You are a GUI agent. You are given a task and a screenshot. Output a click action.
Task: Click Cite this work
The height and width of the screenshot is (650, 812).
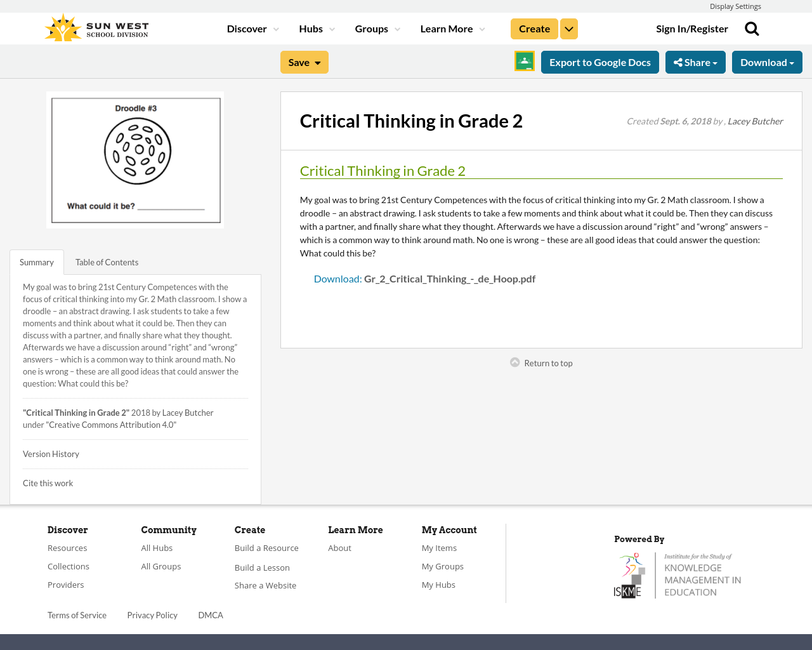[x=48, y=482]
